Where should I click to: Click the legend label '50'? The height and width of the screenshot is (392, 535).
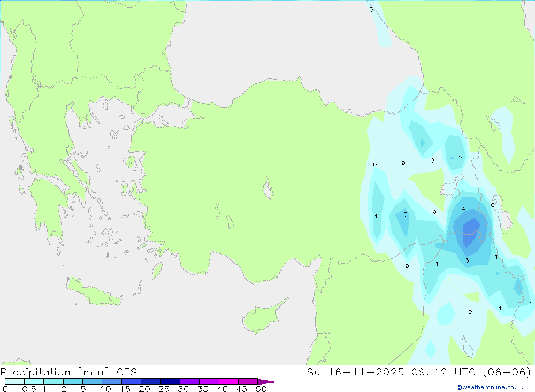(x=261, y=389)
